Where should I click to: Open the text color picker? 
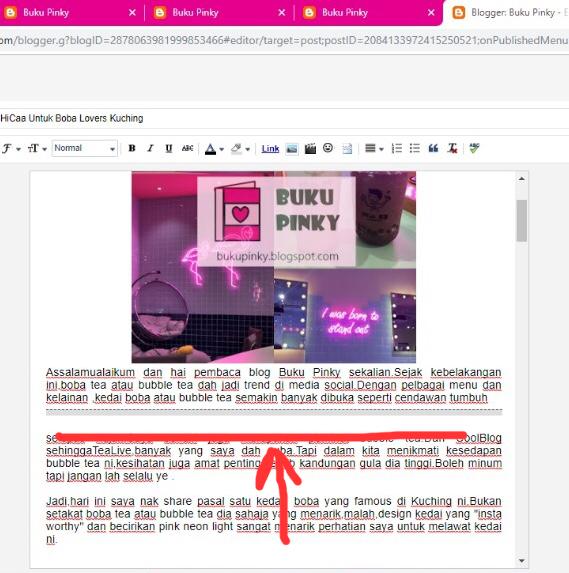pos(210,149)
